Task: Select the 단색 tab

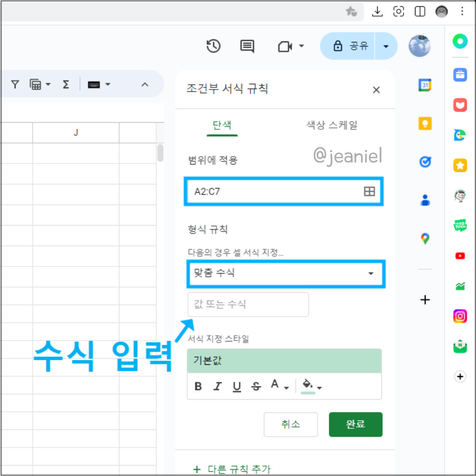Action: point(222,125)
